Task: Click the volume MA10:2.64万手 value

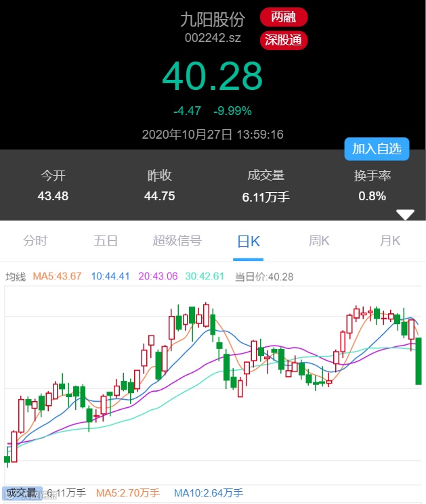Action: coord(209,492)
